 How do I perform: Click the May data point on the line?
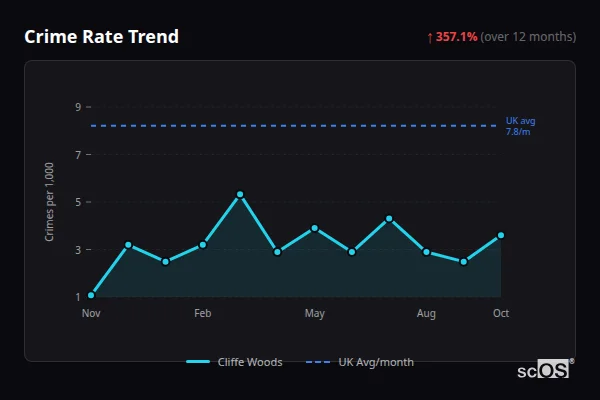(x=315, y=228)
